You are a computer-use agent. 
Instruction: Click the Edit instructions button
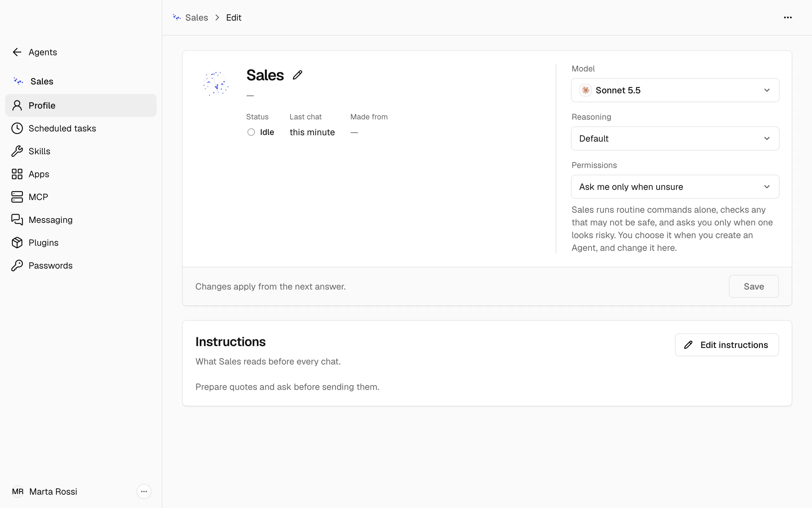click(x=727, y=345)
